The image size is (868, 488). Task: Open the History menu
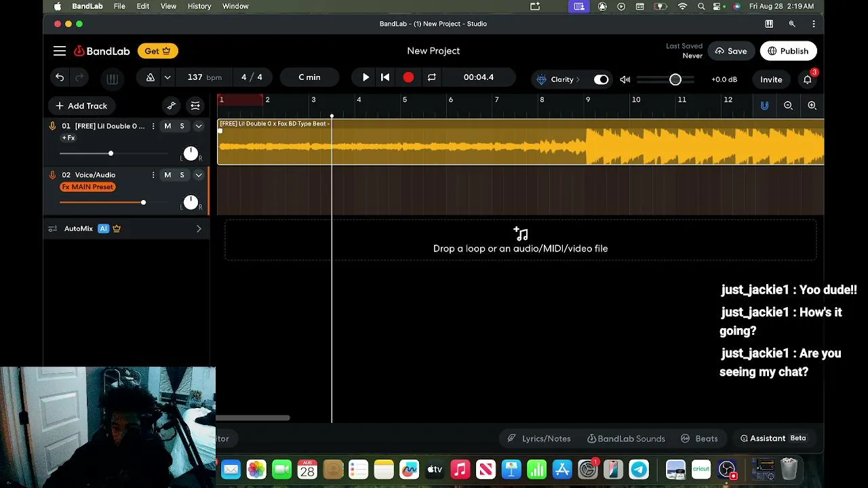[x=199, y=6]
